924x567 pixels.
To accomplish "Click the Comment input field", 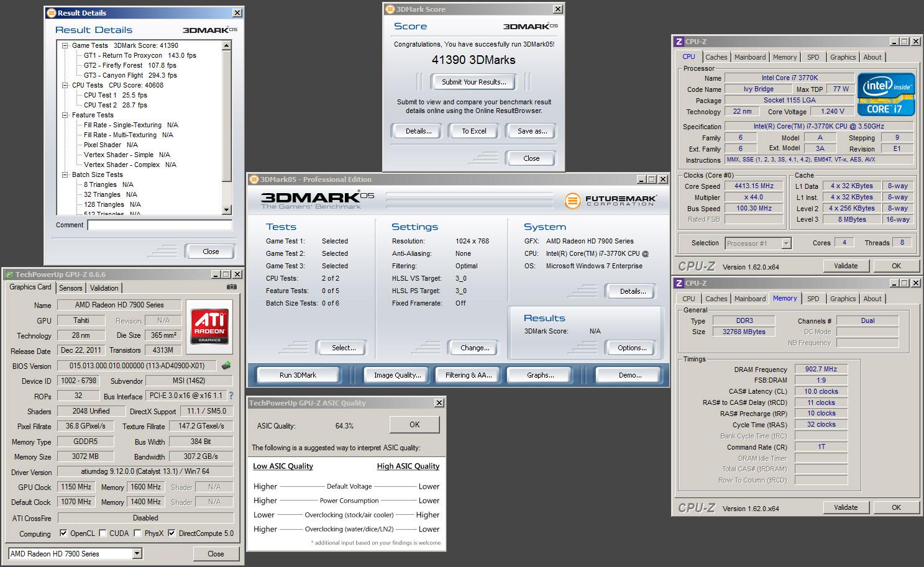I will [160, 225].
